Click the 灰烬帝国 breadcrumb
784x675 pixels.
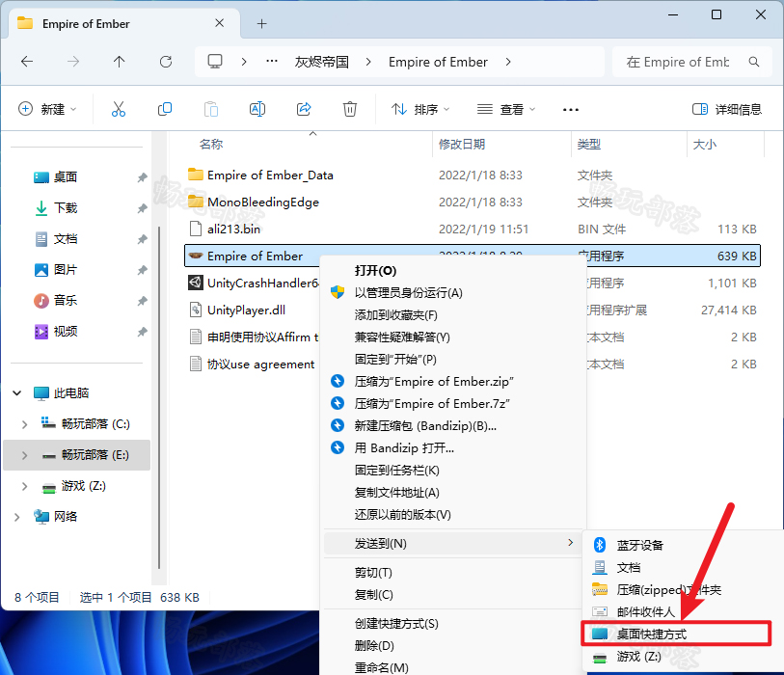click(321, 62)
